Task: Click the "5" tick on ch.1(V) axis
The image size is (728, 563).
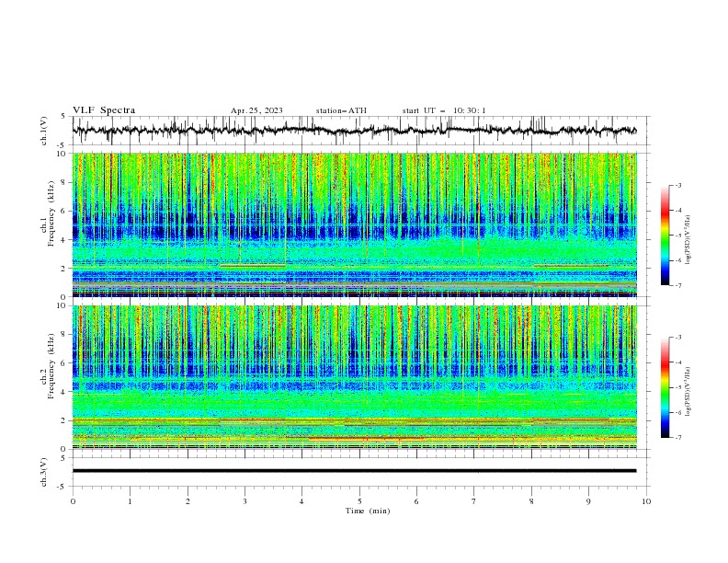Action: coord(64,117)
